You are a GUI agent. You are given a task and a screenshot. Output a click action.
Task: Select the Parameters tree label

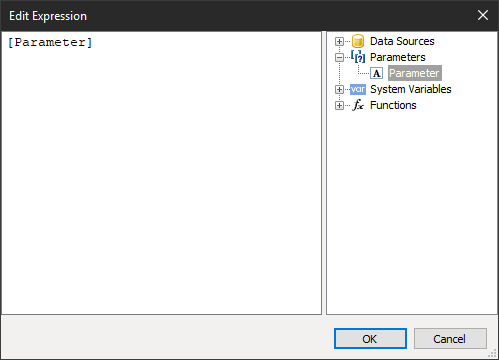point(398,57)
